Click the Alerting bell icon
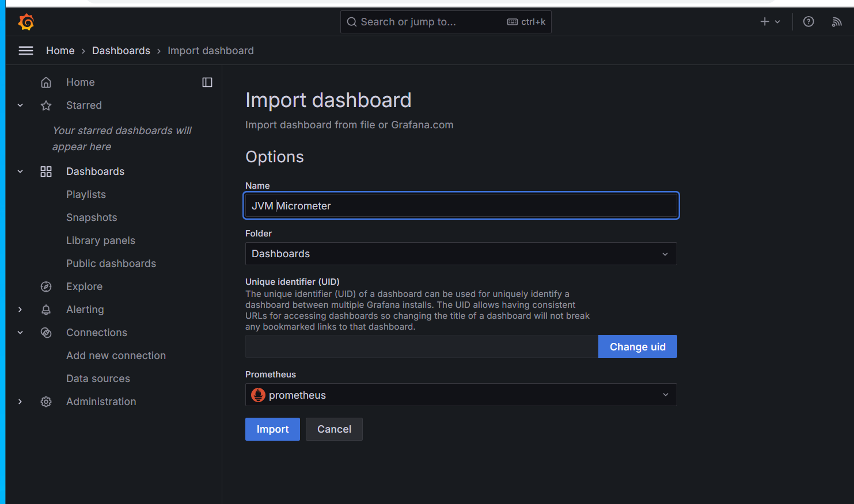854x504 pixels. pyautogui.click(x=46, y=310)
